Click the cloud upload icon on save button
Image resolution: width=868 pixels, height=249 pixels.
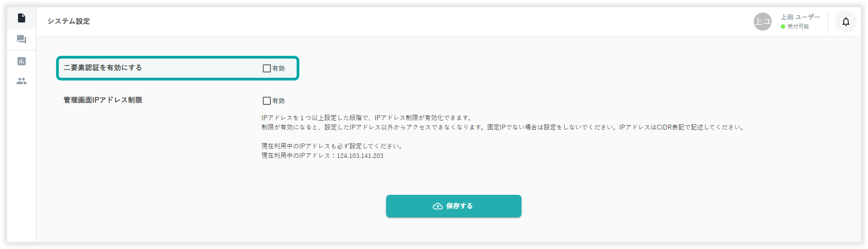(437, 206)
